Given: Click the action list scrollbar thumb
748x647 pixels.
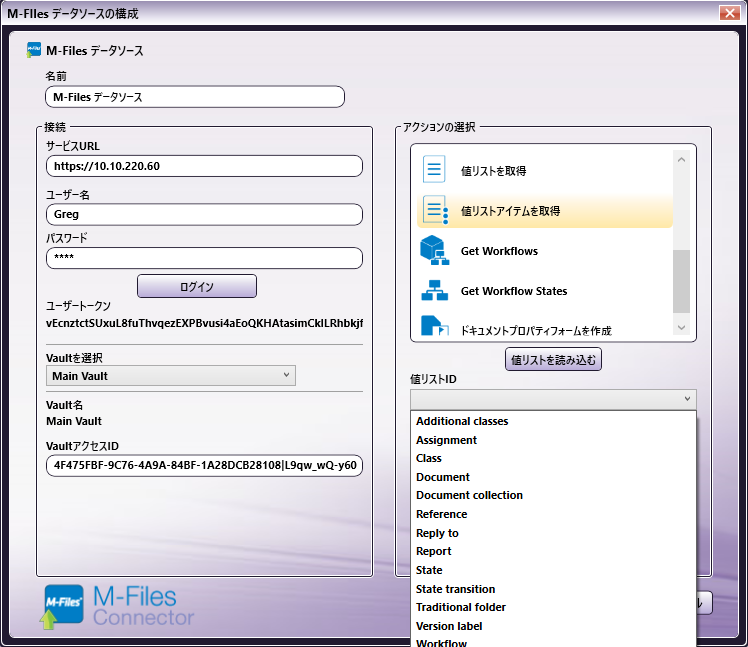Looking at the screenshot, I should pos(681,281).
